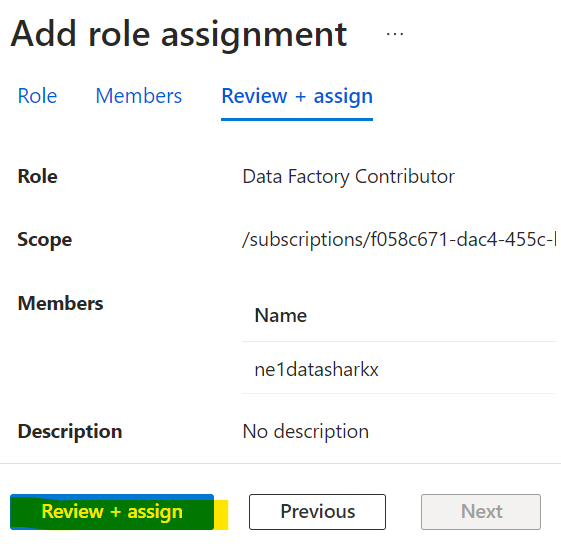Select the ne1datasharkx member row
This screenshot has width=561, height=548.
[x=399, y=369]
